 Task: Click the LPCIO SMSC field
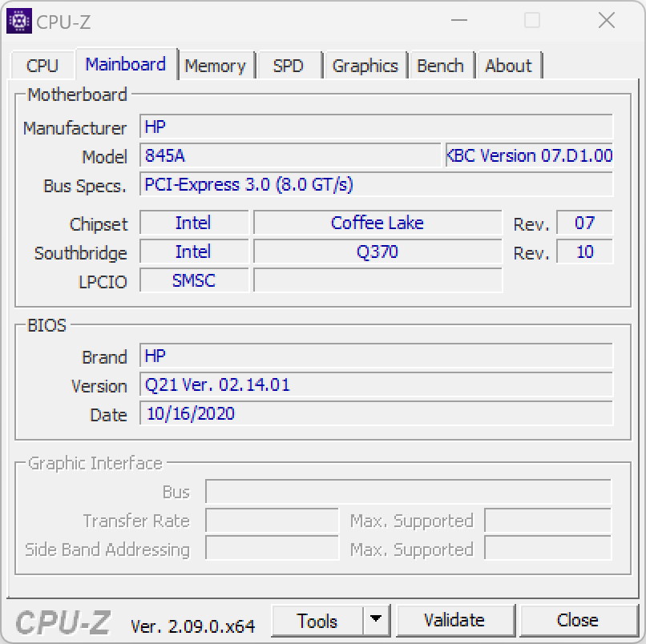click(194, 280)
